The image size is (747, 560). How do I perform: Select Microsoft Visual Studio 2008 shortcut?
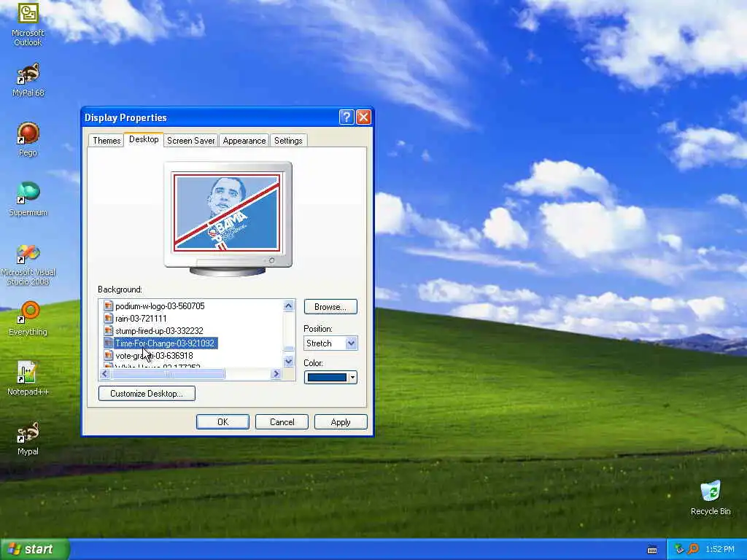coord(28,264)
